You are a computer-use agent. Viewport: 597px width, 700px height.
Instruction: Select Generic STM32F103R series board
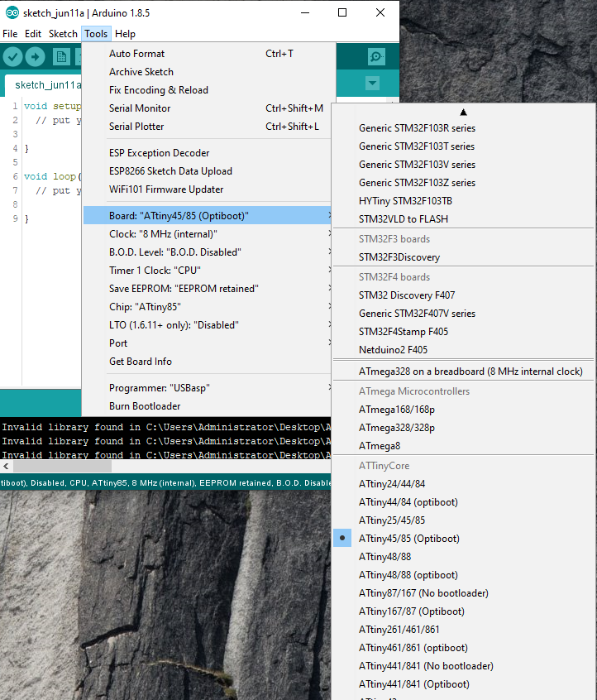(464, 128)
